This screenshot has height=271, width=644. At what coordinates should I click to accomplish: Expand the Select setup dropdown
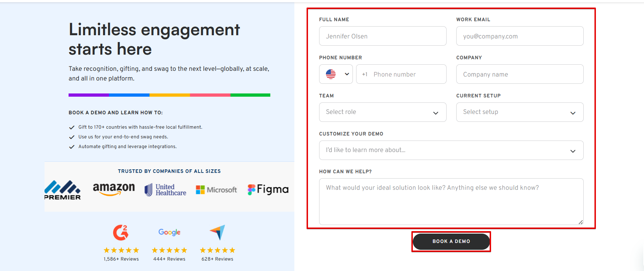520,112
